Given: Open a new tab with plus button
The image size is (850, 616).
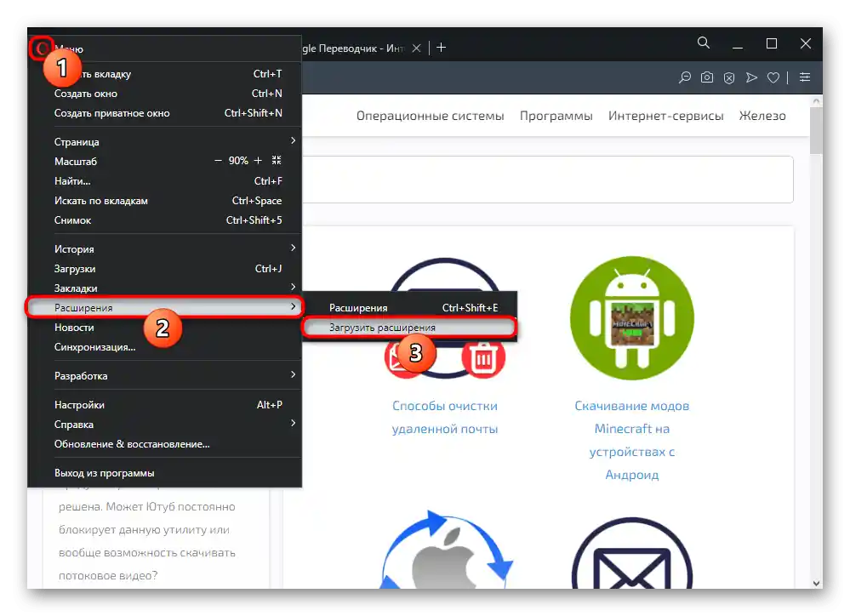Looking at the screenshot, I should click(x=442, y=48).
